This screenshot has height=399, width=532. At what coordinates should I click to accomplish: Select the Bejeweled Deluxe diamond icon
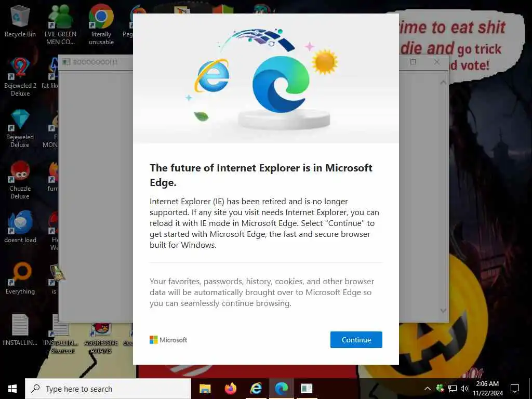tap(20, 129)
